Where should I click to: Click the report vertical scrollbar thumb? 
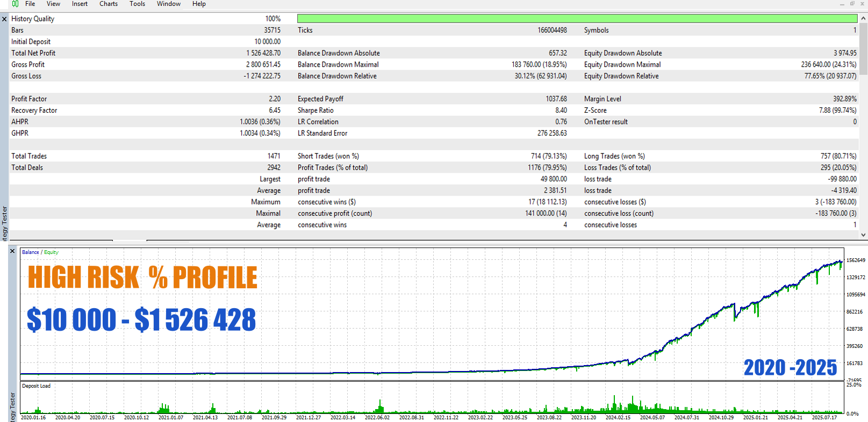point(864,48)
